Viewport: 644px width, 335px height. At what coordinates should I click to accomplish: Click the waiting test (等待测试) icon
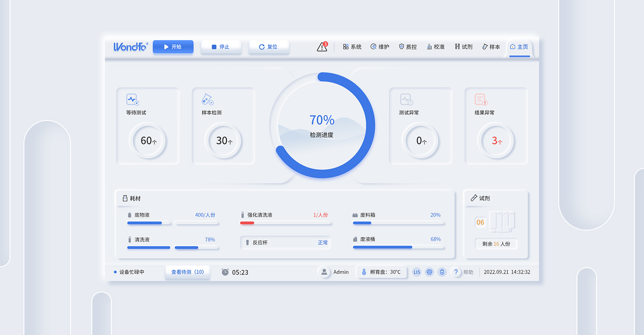coord(132,100)
